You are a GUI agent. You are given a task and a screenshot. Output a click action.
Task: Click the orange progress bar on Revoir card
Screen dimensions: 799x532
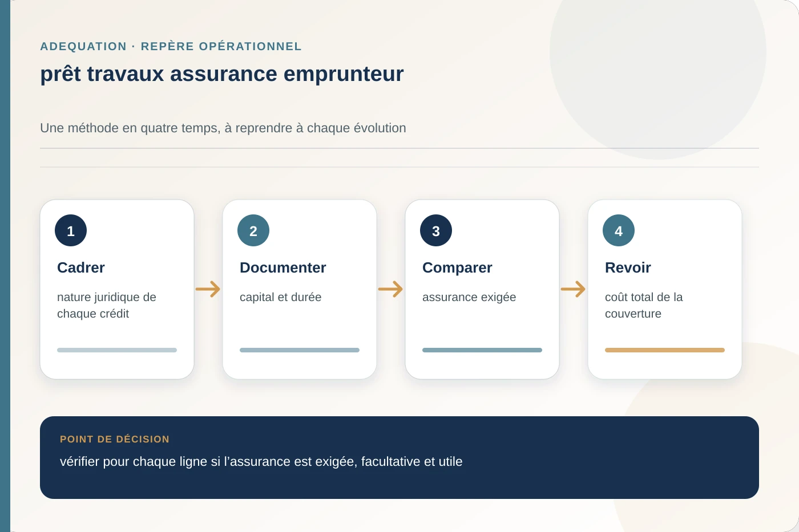tap(665, 350)
